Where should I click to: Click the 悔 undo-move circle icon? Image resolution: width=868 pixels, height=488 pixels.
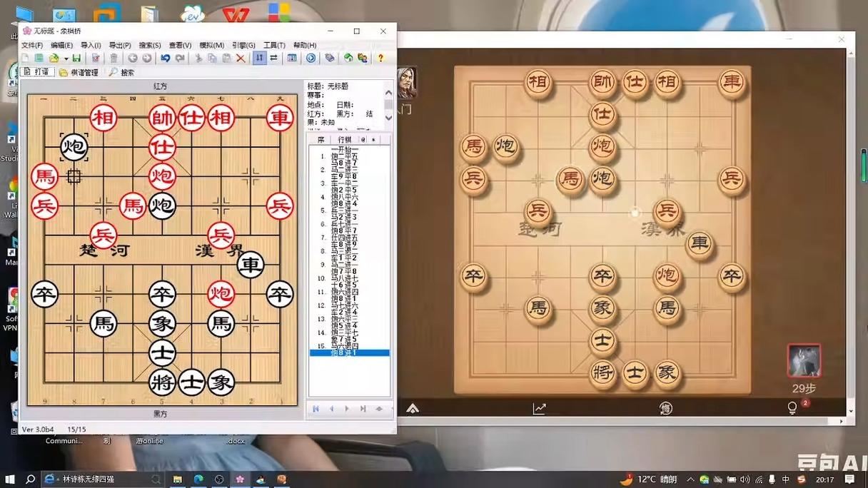pos(665,408)
